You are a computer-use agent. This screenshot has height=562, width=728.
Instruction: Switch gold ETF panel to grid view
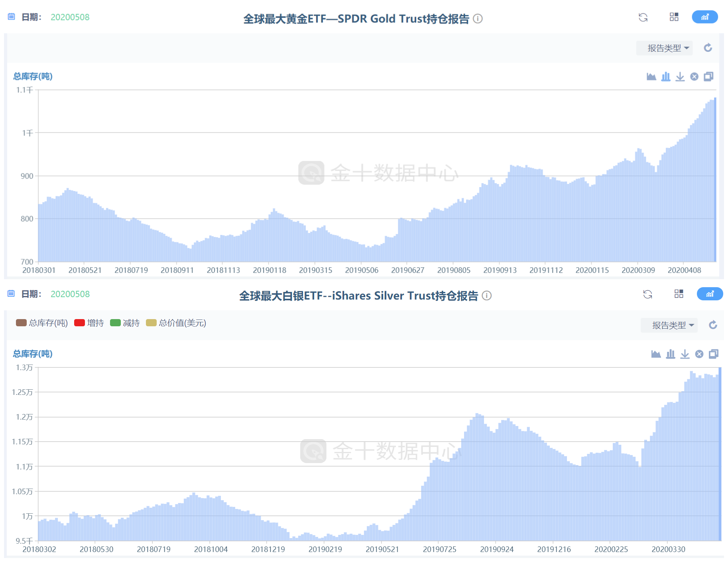click(674, 17)
